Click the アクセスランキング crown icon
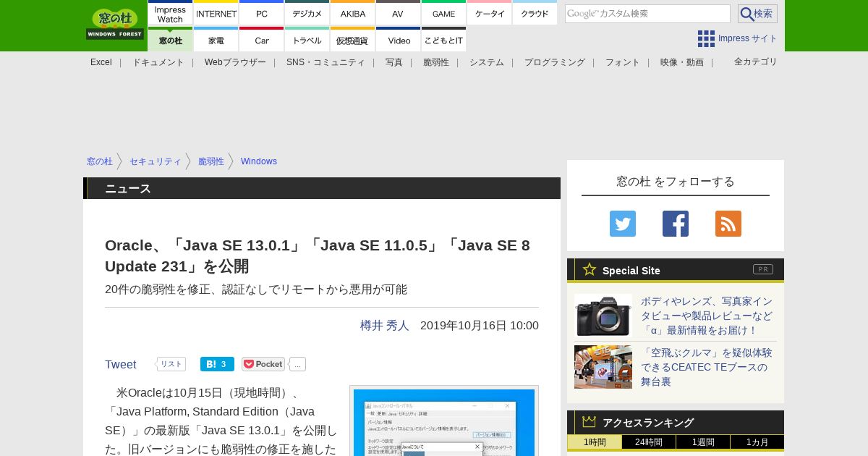This screenshot has width=868, height=456. 590,421
